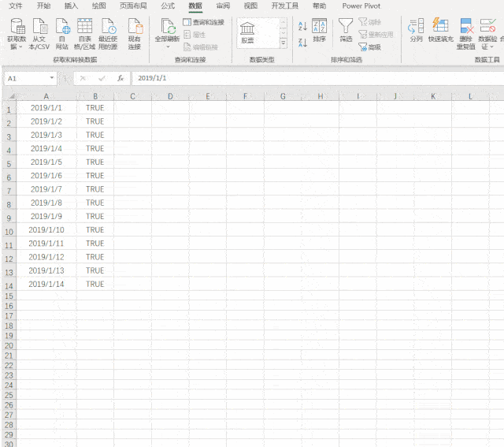
Task: Select the TRUE cell next to 2019/1/8
Action: (x=95, y=203)
